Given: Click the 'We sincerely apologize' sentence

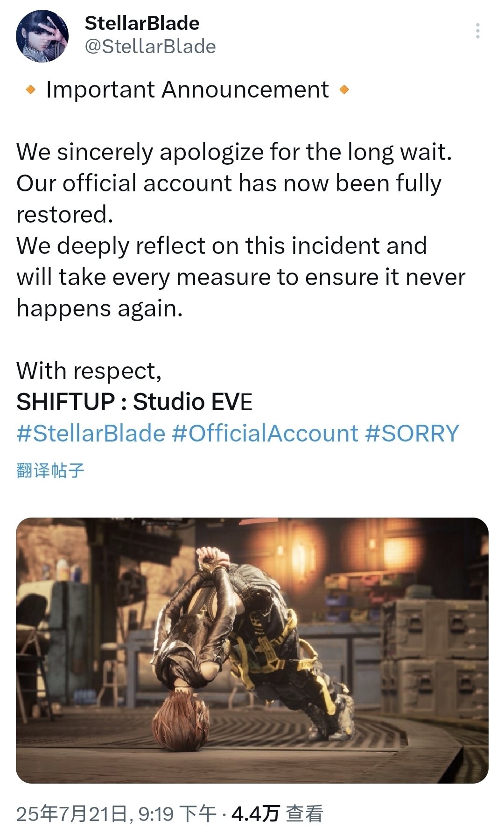Looking at the screenshot, I should pyautogui.click(x=234, y=152).
